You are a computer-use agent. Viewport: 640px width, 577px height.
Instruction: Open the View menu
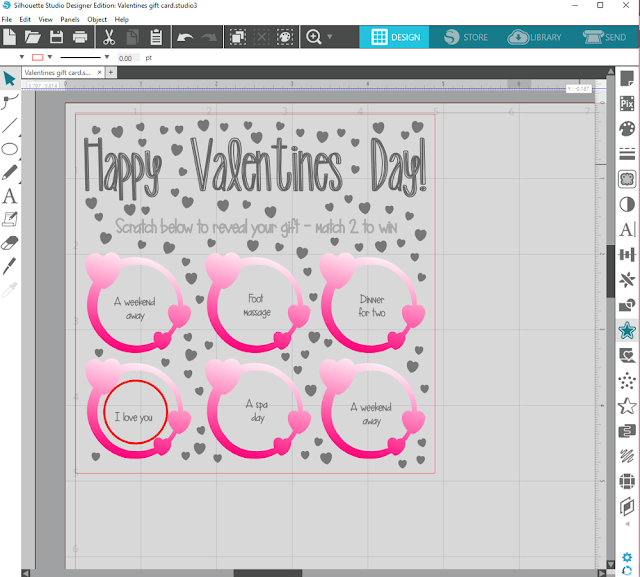tap(45, 19)
